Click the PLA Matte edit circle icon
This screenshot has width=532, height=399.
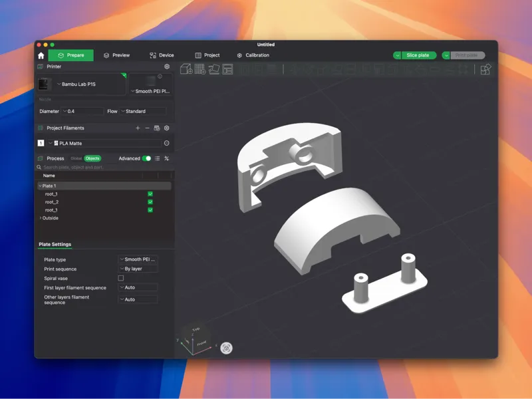[x=167, y=143]
